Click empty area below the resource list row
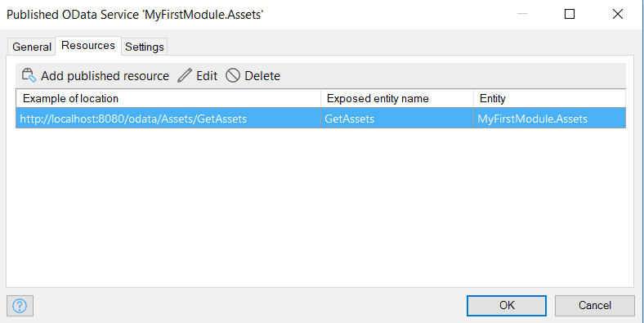Screen dimensions: 644x323 tap(320, 205)
